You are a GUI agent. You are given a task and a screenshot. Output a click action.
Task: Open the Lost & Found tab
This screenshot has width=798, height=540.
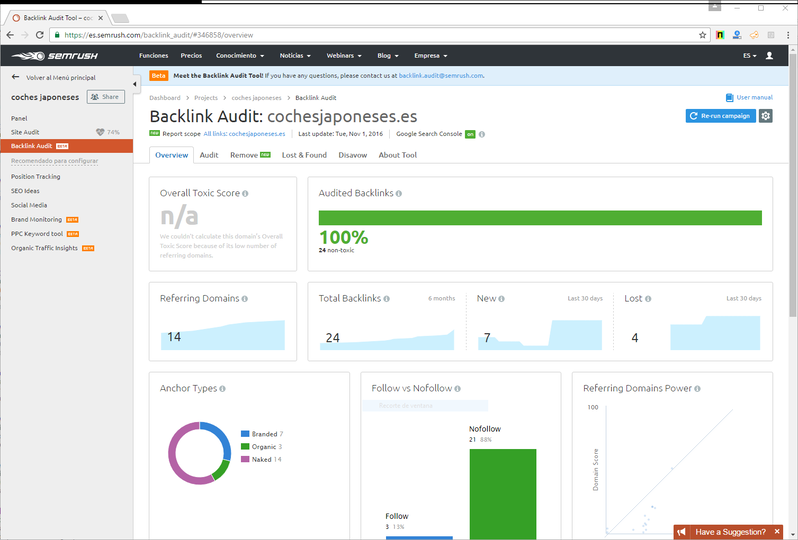[304, 155]
